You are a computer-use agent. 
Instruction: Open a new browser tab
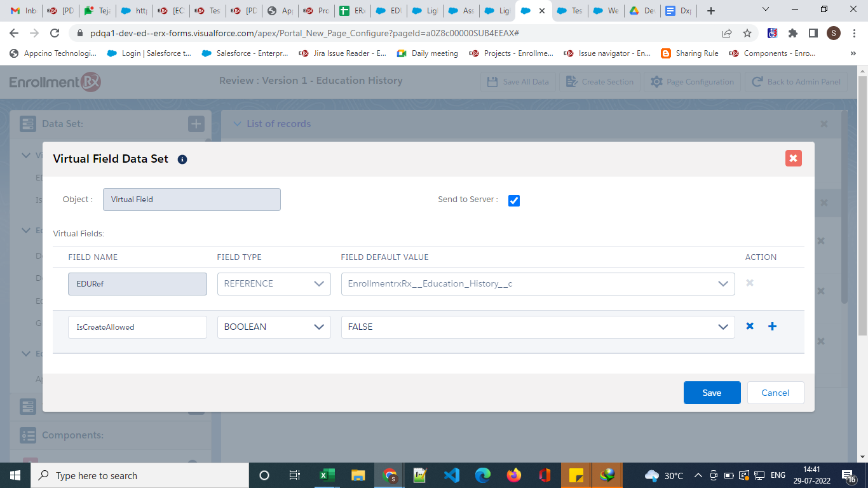(x=711, y=11)
